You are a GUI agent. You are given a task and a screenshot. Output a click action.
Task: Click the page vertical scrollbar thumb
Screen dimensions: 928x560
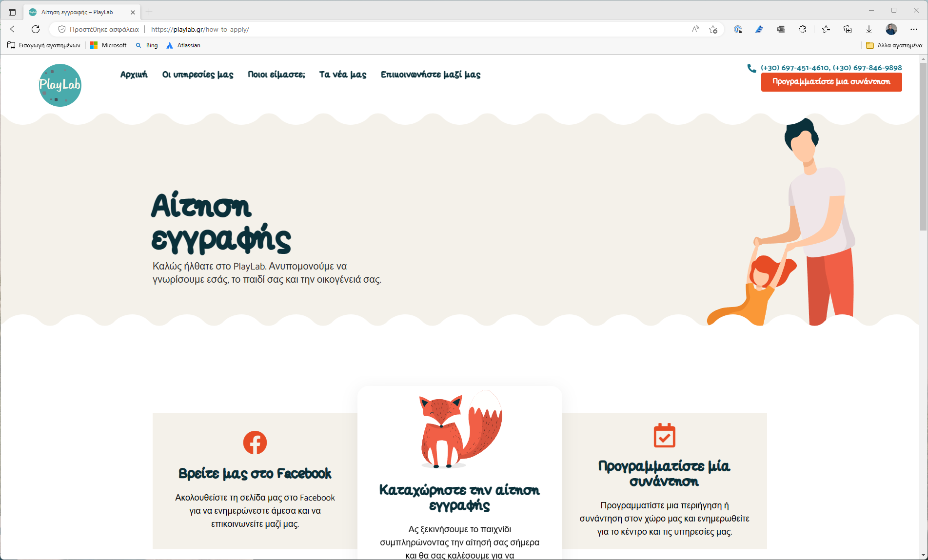click(x=923, y=146)
